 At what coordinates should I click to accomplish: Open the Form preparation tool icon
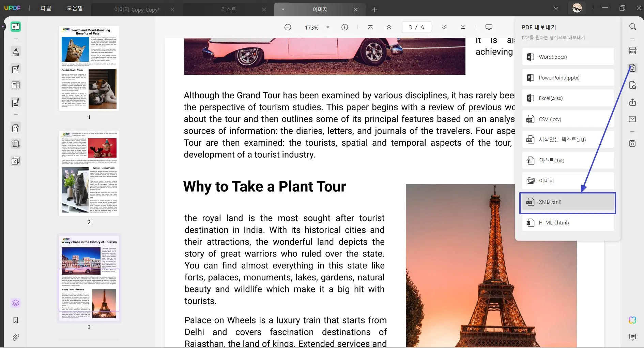point(16,85)
